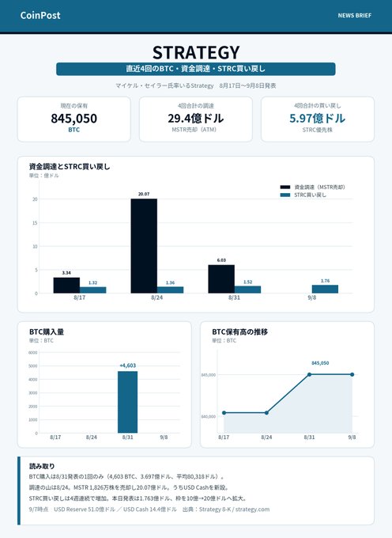Click the blue banner 直近4回のBTC・資金調達・STRC買い戻し
Image resolution: width=392 pixels, height=538 pixels.
pos(196,69)
